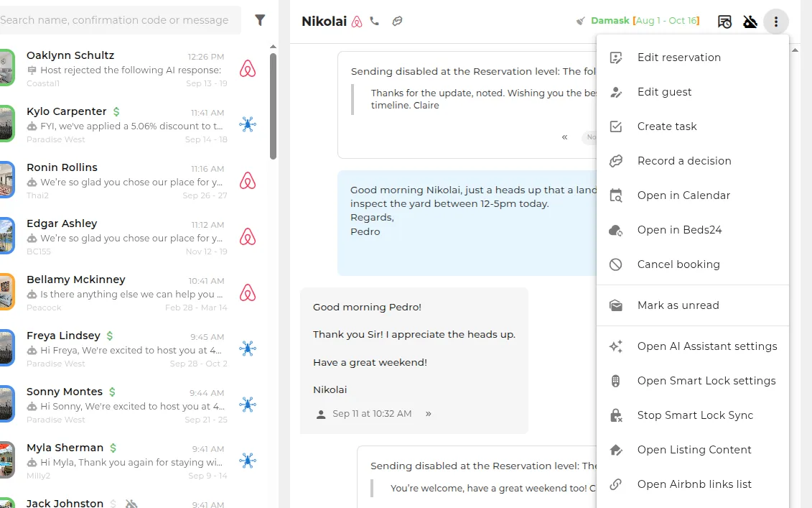812x508 pixels.
Task: Choose Open in Beds24
Action: [692, 230]
